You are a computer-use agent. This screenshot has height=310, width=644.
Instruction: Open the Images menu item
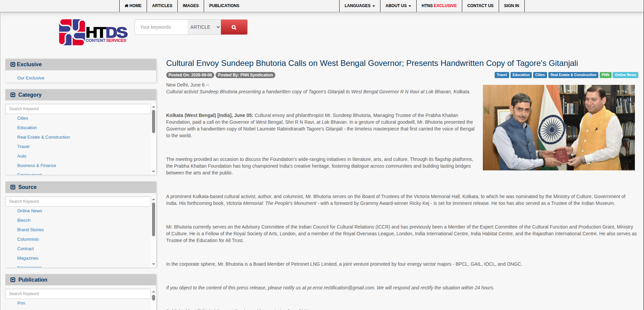[191, 6]
